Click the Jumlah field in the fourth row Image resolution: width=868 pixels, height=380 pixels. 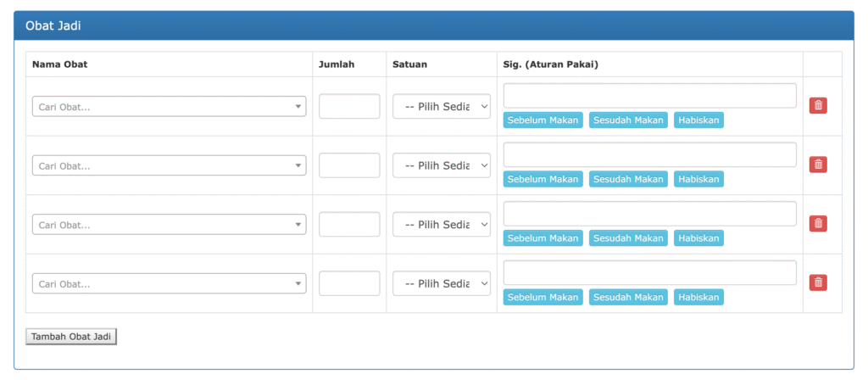pyautogui.click(x=349, y=283)
